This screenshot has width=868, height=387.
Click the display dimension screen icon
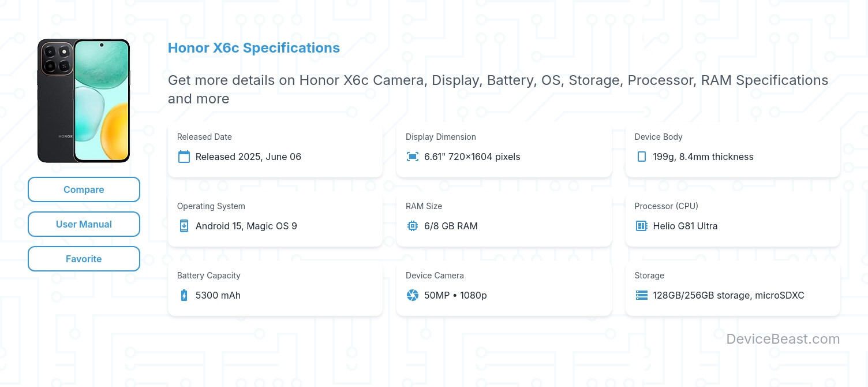tap(413, 157)
